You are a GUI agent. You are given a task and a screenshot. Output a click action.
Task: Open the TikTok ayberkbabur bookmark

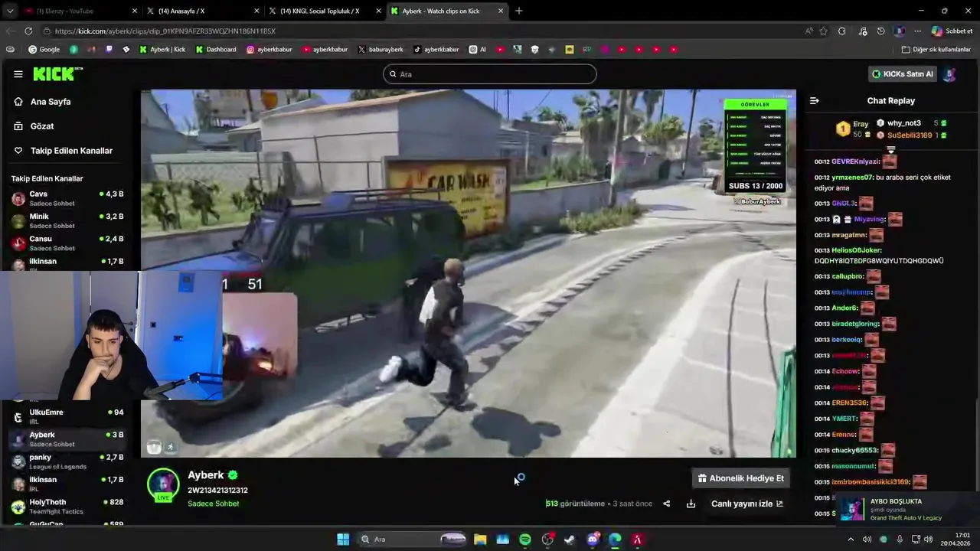click(436, 50)
